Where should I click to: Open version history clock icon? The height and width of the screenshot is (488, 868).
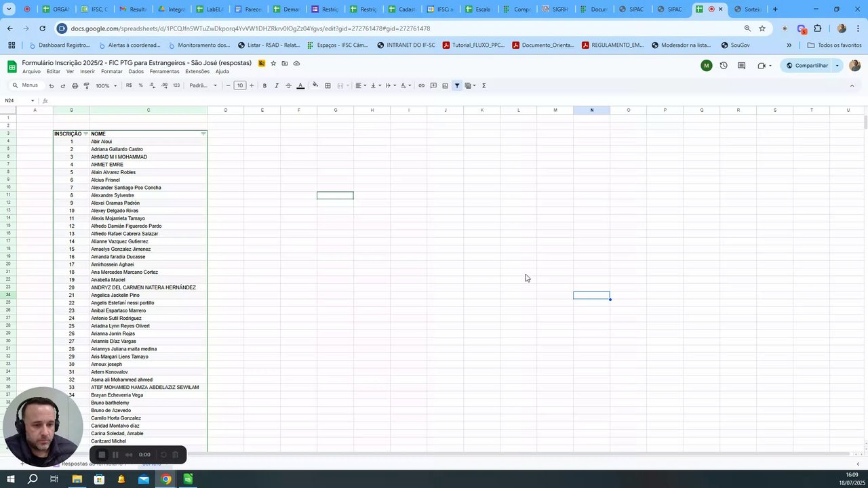724,66
